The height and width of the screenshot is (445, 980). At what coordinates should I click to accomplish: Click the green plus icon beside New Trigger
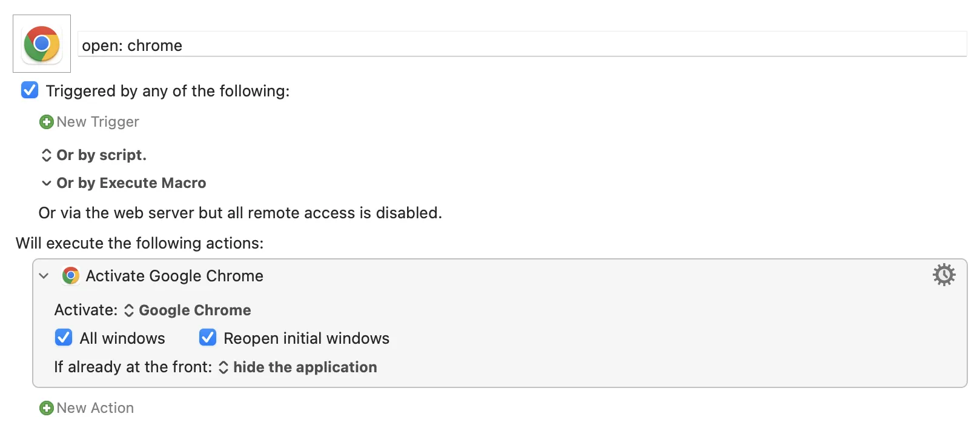coord(47,122)
